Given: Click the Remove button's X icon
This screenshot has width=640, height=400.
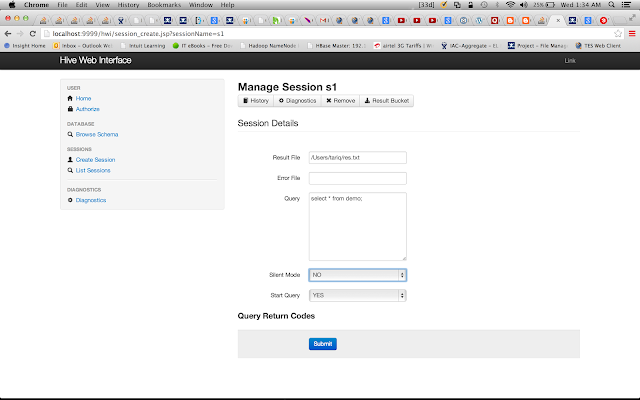Looking at the screenshot, I should click(x=329, y=100).
